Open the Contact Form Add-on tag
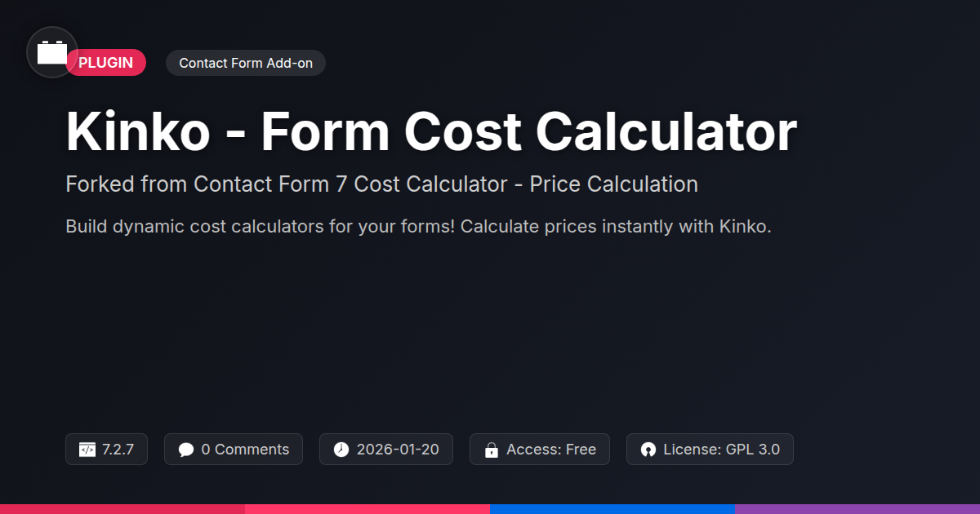The image size is (980, 514). tap(246, 63)
